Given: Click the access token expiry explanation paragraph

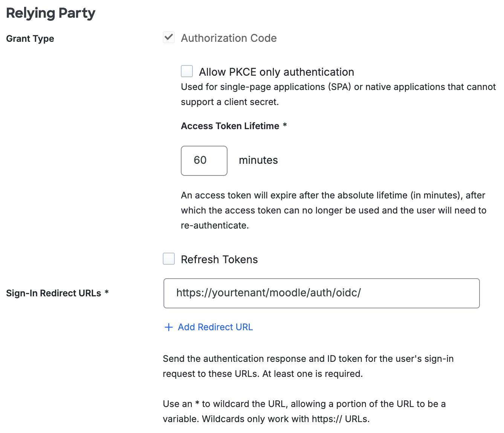Looking at the screenshot, I should (x=333, y=210).
